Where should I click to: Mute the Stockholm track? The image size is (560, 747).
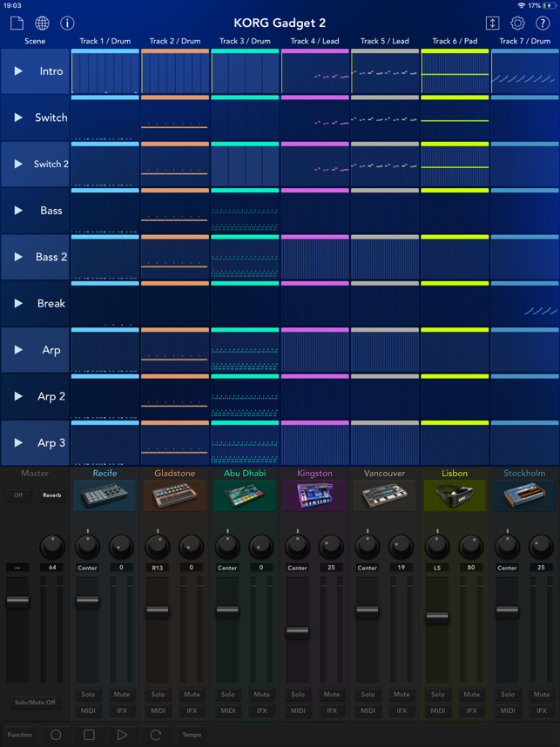click(542, 694)
